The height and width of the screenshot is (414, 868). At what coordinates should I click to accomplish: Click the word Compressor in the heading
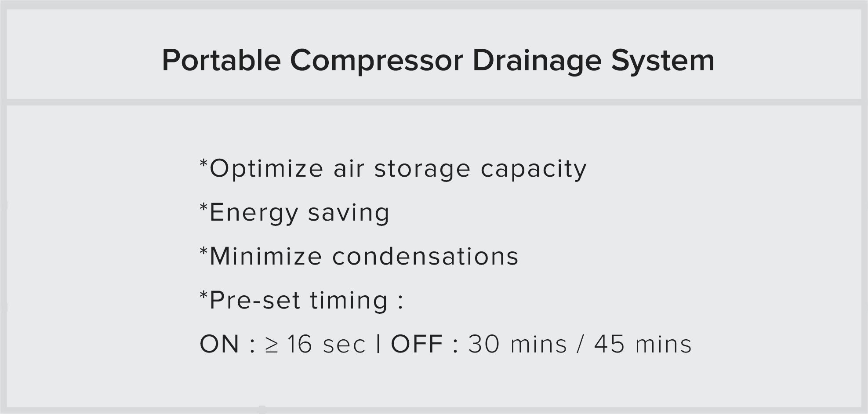(376, 60)
